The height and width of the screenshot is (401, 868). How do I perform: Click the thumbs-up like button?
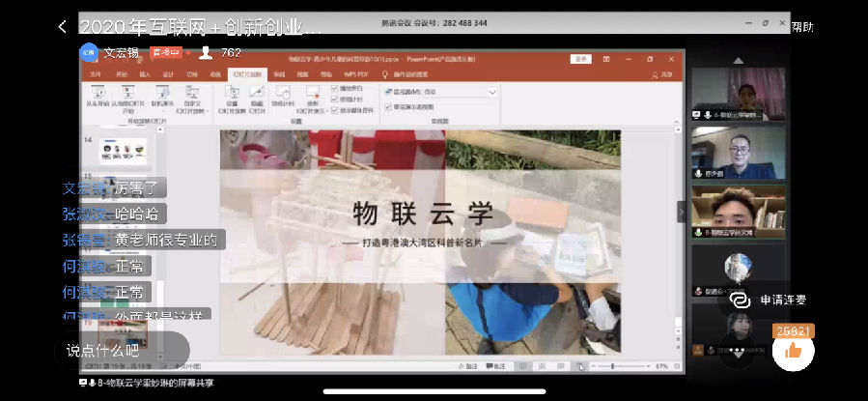793,351
